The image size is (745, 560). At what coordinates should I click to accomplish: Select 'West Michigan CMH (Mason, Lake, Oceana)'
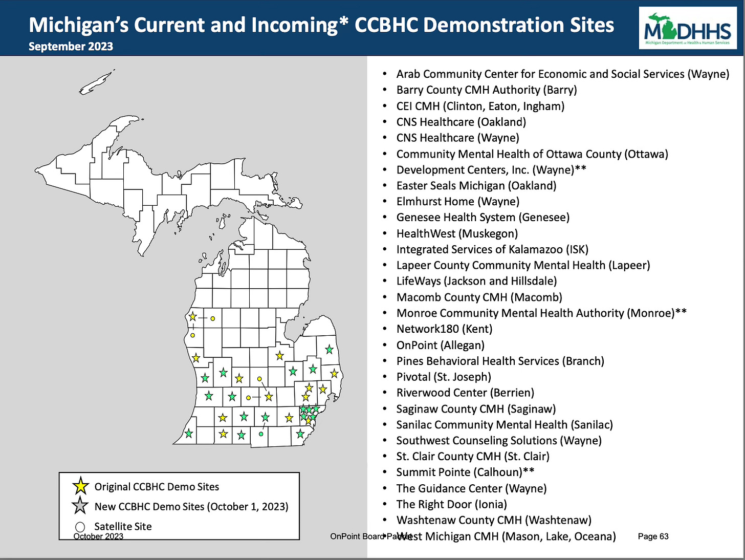point(506,536)
